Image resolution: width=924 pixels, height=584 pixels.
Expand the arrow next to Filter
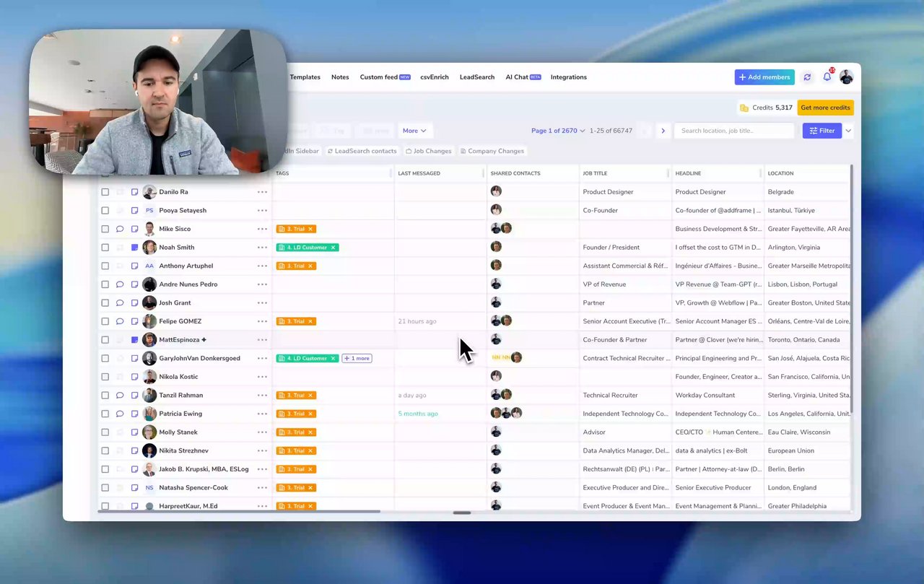(x=848, y=131)
